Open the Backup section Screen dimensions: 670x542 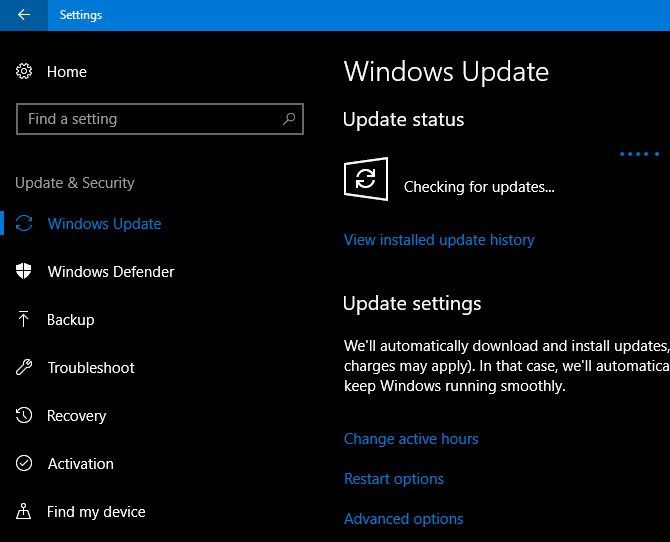coord(71,320)
